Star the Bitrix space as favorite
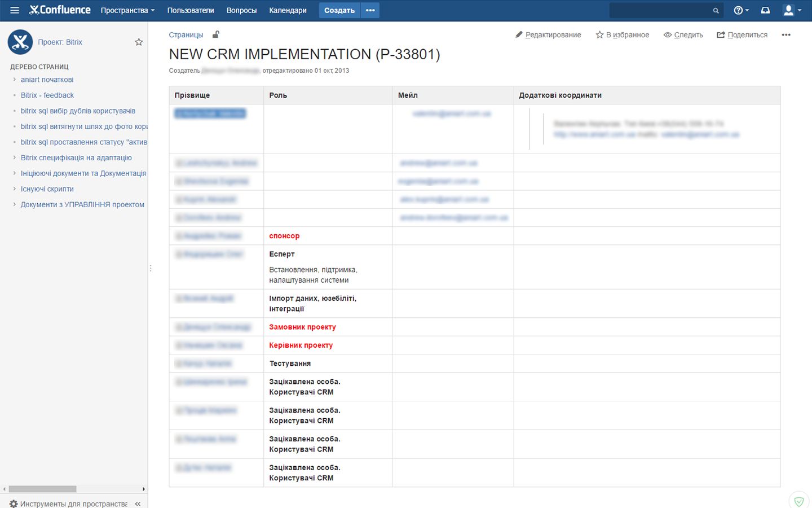 [x=139, y=42]
